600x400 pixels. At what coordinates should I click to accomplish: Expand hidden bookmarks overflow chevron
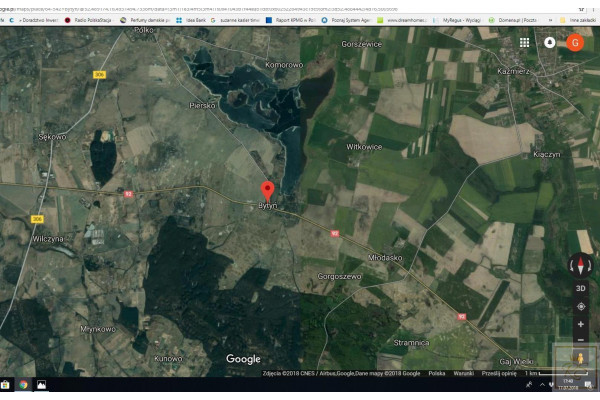(x=550, y=20)
